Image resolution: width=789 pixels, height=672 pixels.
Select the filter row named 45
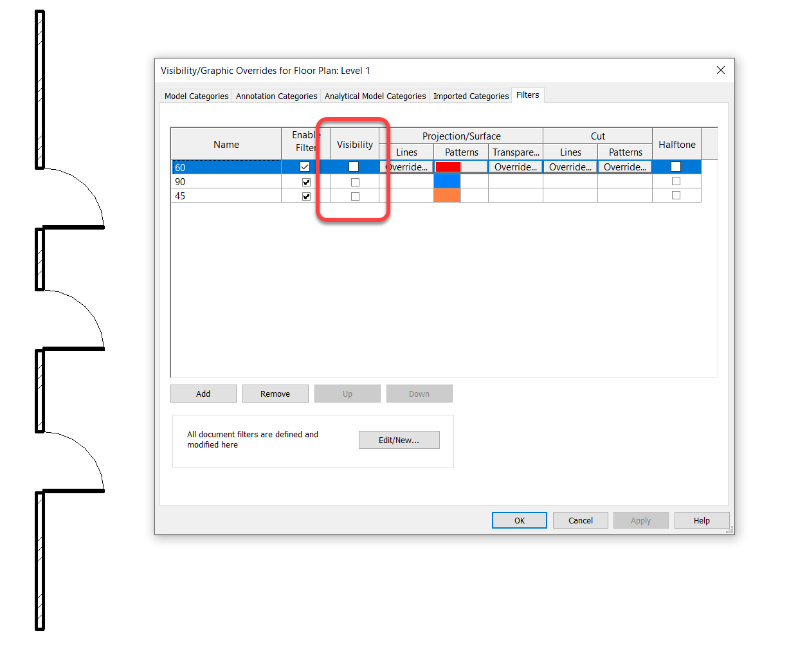click(x=225, y=195)
